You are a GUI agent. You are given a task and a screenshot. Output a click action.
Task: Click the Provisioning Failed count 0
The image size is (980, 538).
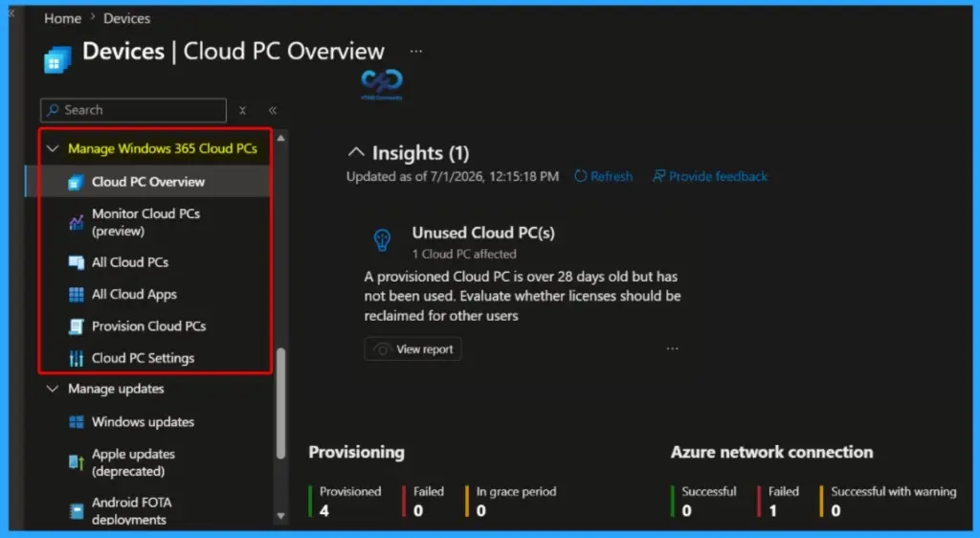point(418,510)
